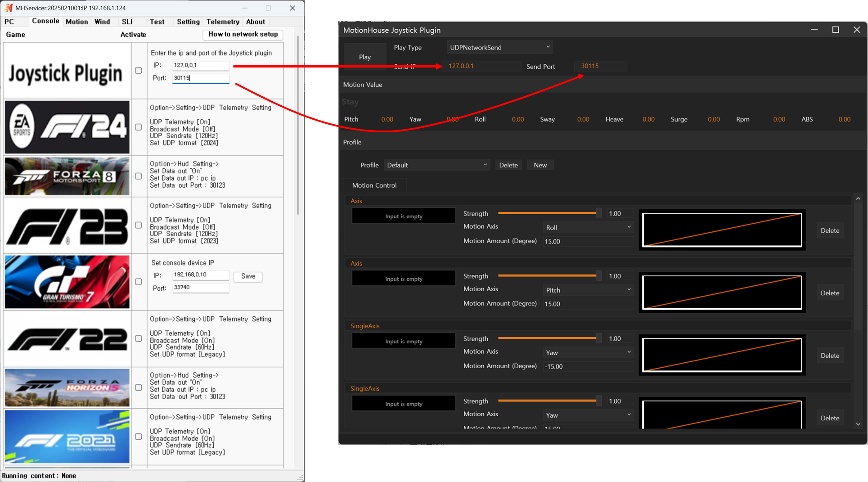This screenshot has height=482, width=868.
Task: Open the Play Type UDPNetworkSend dropdown
Action: pos(499,47)
